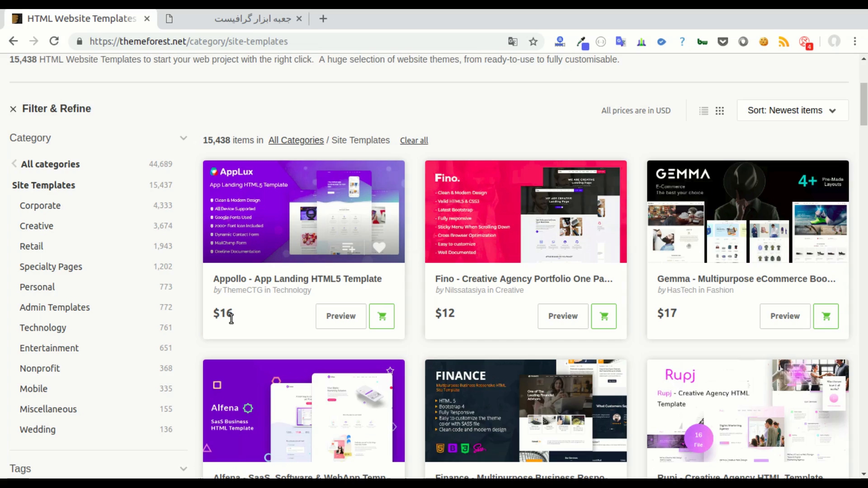Image resolution: width=868 pixels, height=488 pixels.
Task: Switch to grid view layout
Action: point(720,111)
